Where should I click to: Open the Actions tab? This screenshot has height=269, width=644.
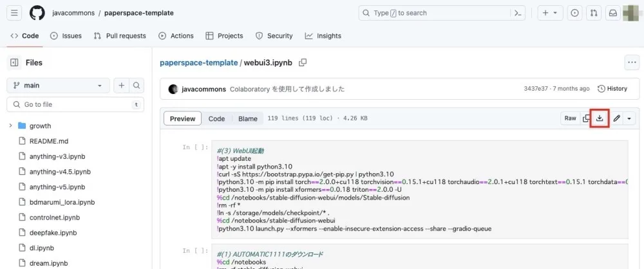pyautogui.click(x=176, y=36)
